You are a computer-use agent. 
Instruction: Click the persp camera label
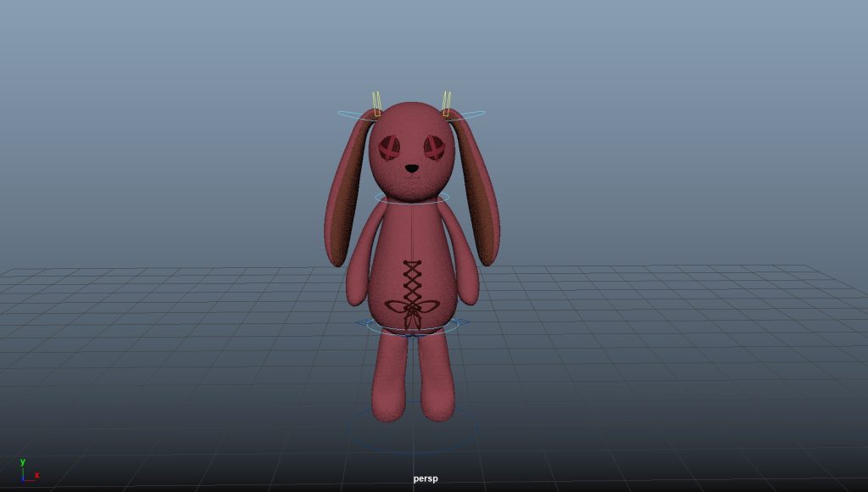click(426, 478)
